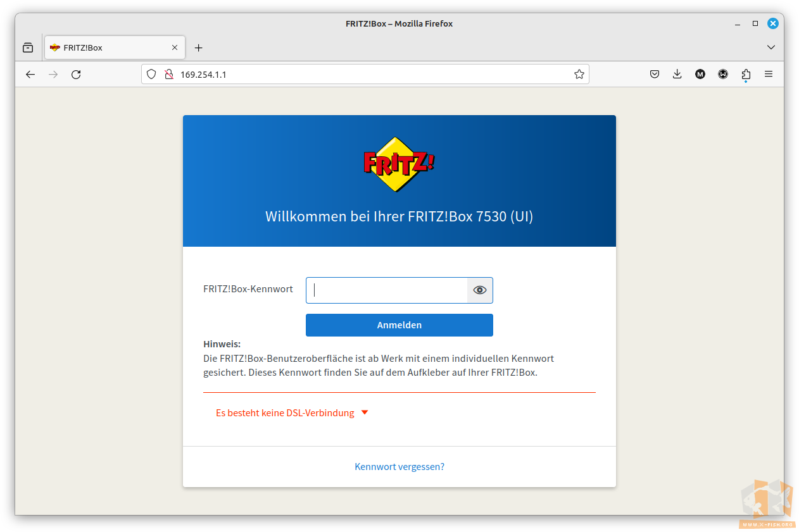Close the Firefox window
This screenshot has height=532, width=799.
point(773,23)
